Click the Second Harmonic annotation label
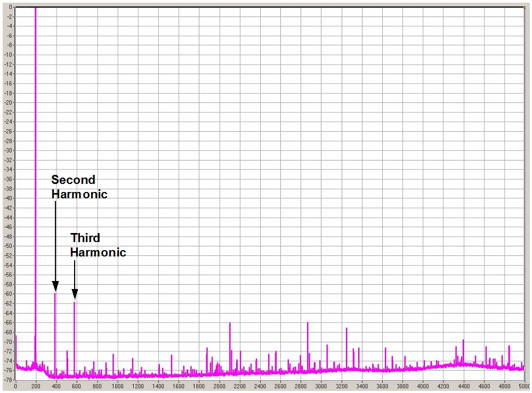Viewport: 532px width, 393px height. pyautogui.click(x=79, y=187)
